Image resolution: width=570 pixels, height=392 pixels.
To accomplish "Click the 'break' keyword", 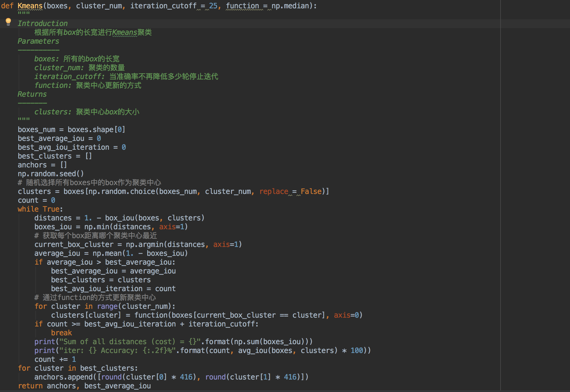I will point(61,333).
